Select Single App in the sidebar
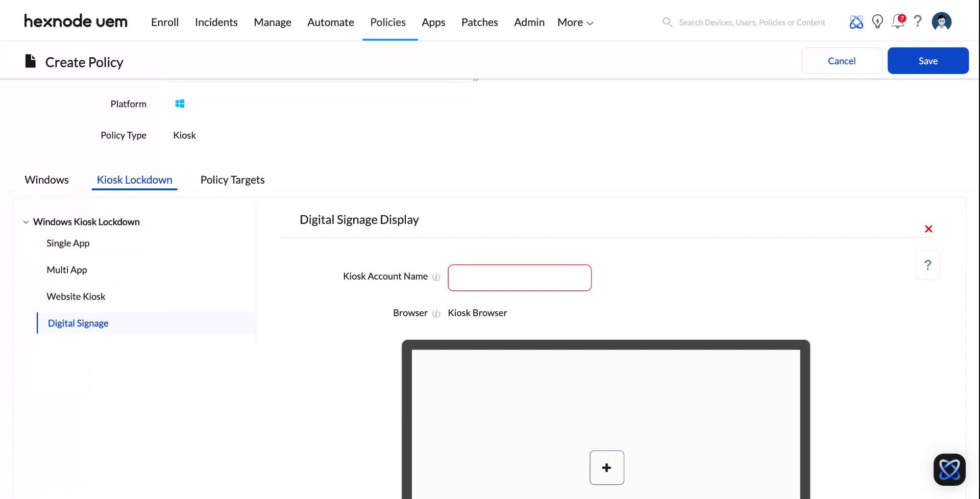This screenshot has height=499, width=980. (x=68, y=243)
